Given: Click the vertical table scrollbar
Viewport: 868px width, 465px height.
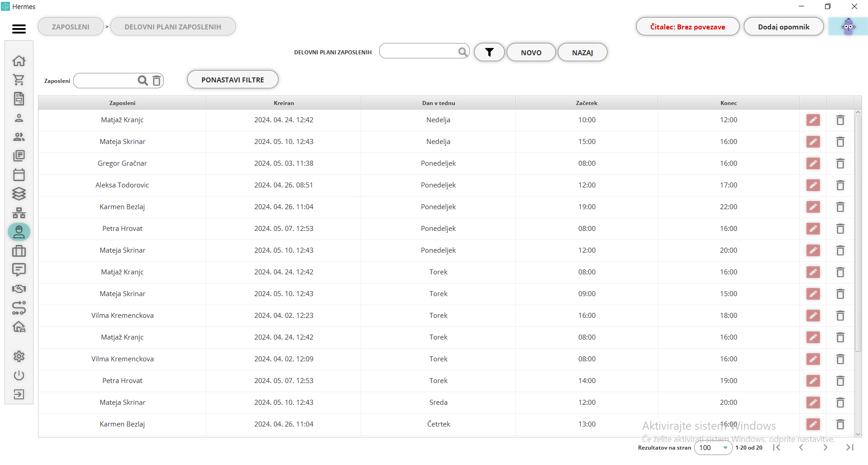Looking at the screenshot, I should click(x=858, y=234).
